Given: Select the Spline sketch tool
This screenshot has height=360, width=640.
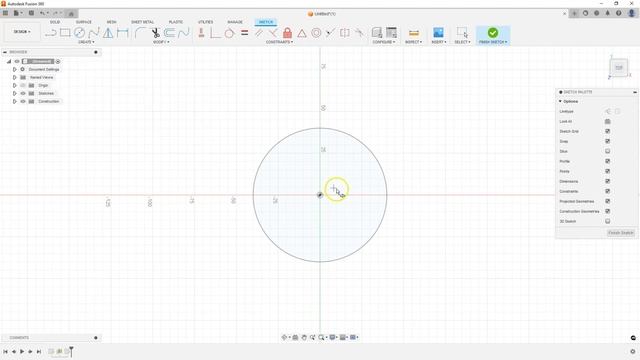Looking at the screenshot, I should click(x=93, y=33).
